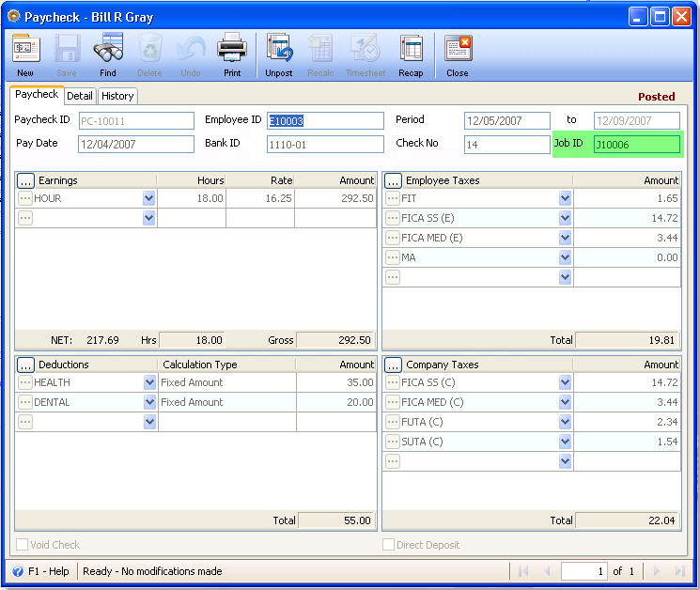Click the ellipsis button beside the Company Taxes header
This screenshot has width=700, height=590.
393,365
